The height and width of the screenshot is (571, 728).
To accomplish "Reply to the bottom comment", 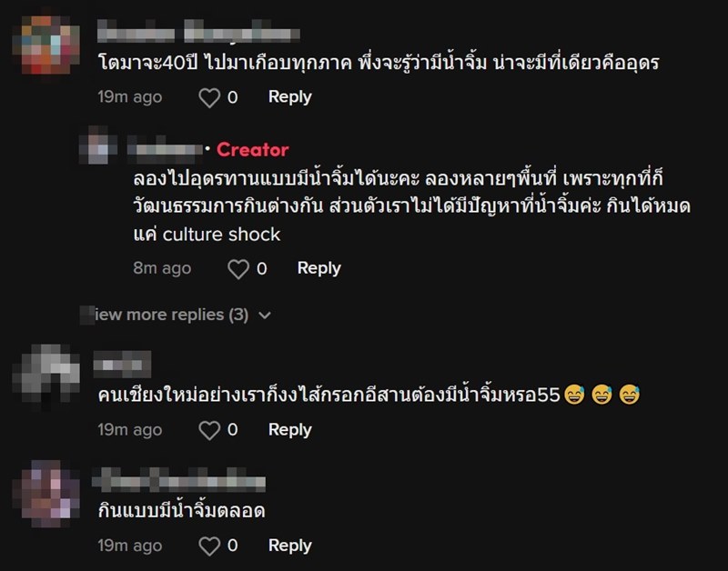I will [289, 546].
